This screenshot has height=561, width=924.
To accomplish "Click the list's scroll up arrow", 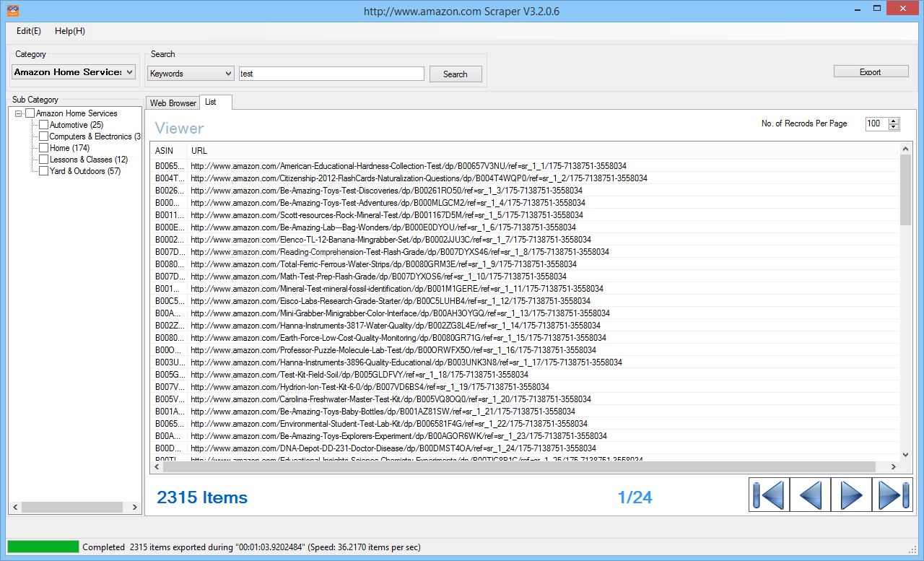I will (x=906, y=149).
